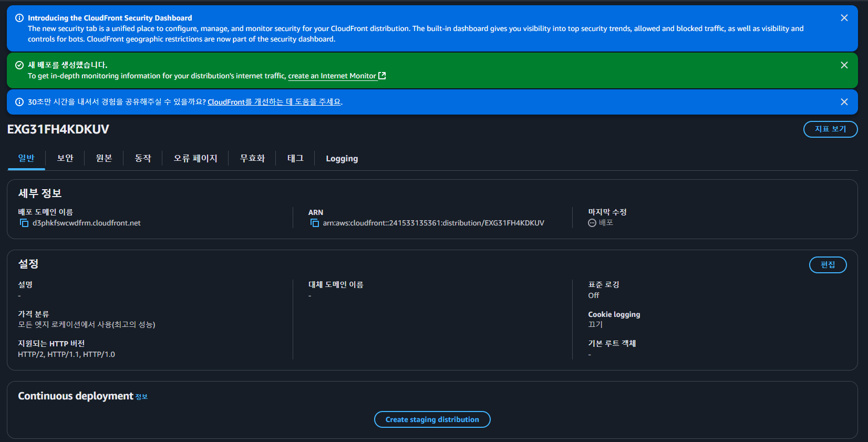868x442 pixels.
Task: Click the Continuous deployment heading
Action: pyautogui.click(x=76, y=396)
